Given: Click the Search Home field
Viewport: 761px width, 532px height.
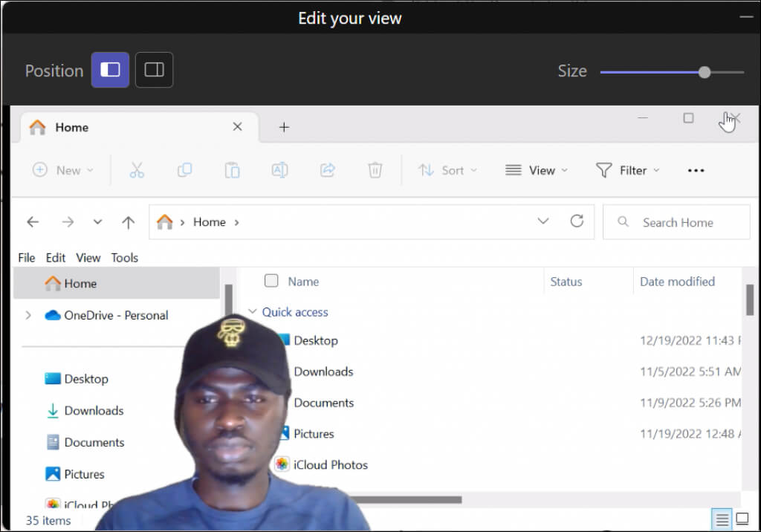Looking at the screenshot, I should [x=676, y=222].
